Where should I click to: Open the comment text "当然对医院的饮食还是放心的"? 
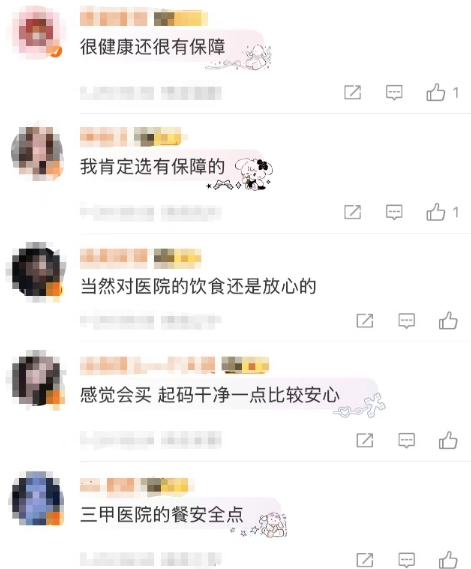click(x=198, y=286)
